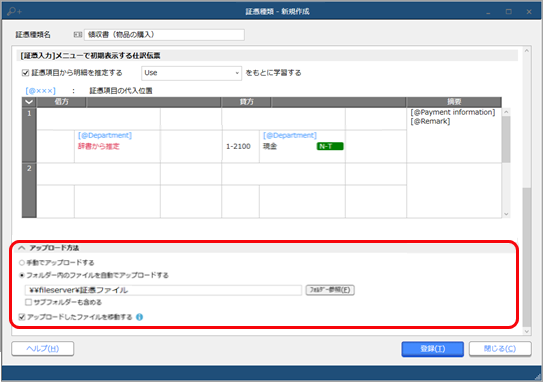The width and height of the screenshot is (543, 382).
Task: Close the dialog with the title bar X
Action: [529, 11]
